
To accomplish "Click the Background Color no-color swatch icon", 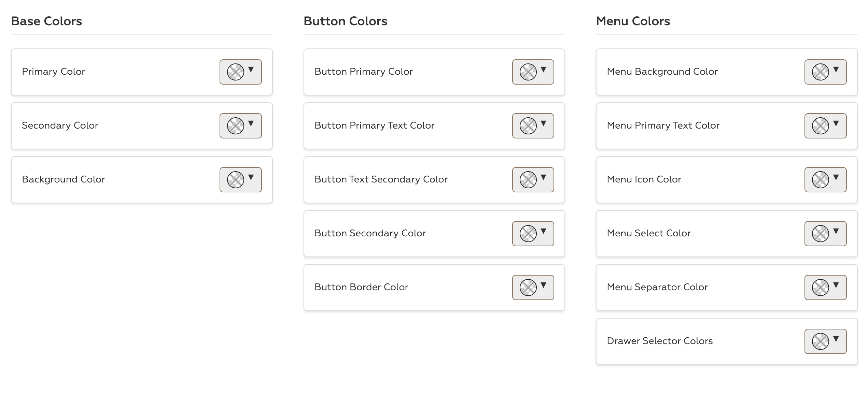I will 236,180.
